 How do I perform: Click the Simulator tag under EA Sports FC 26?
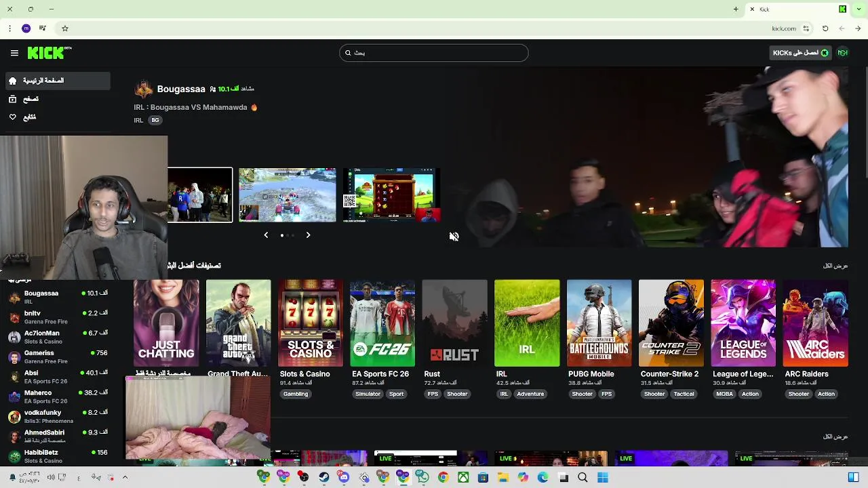(368, 394)
